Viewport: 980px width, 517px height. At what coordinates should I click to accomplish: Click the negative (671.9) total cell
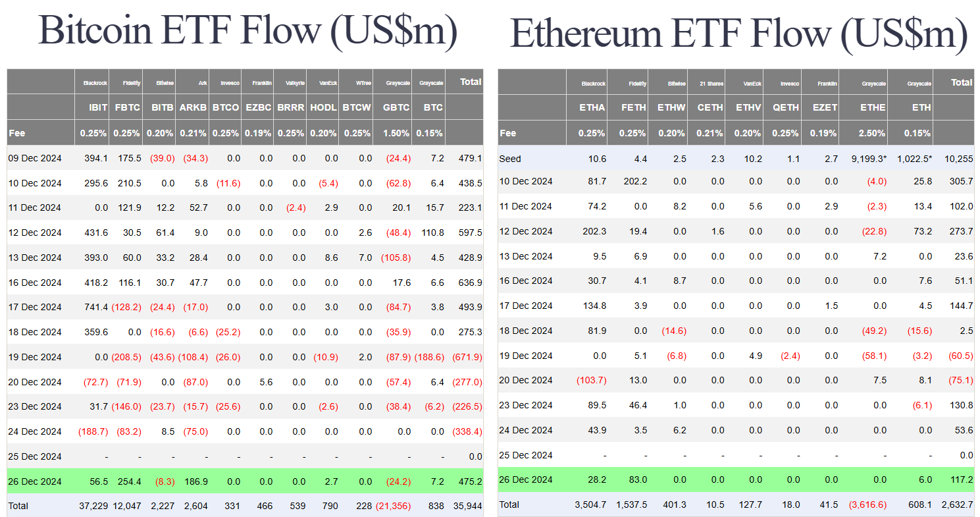[467, 357]
